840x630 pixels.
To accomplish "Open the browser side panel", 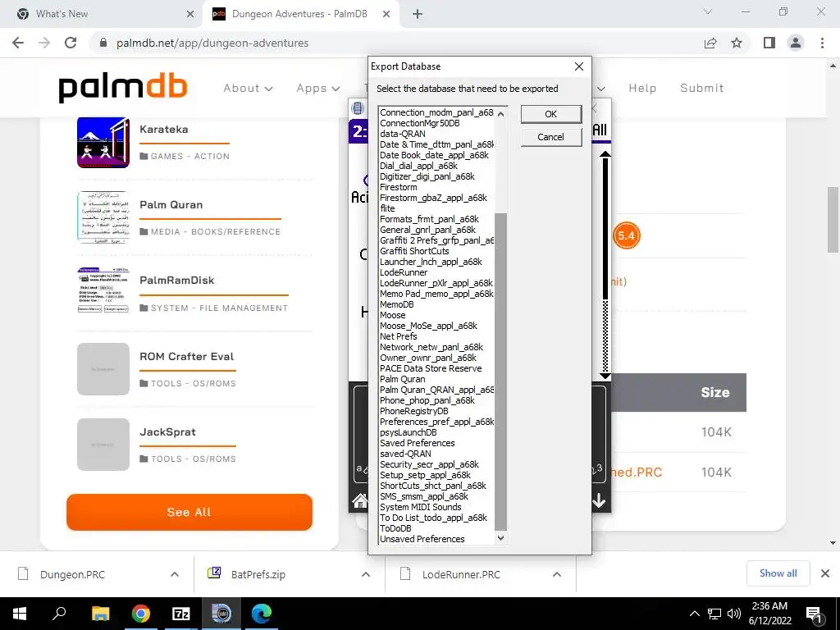I will 769,43.
